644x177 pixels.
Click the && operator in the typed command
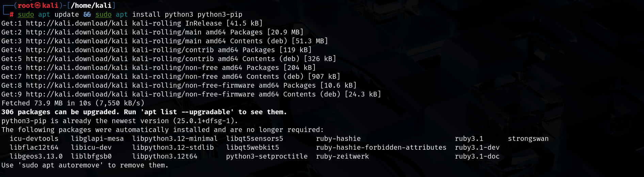[x=87, y=14]
